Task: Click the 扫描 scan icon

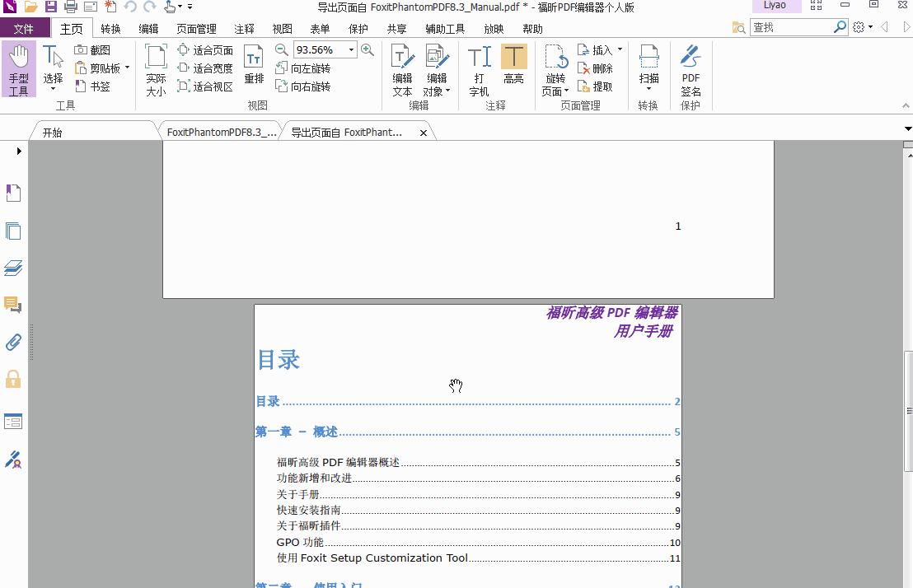Action: [x=648, y=68]
